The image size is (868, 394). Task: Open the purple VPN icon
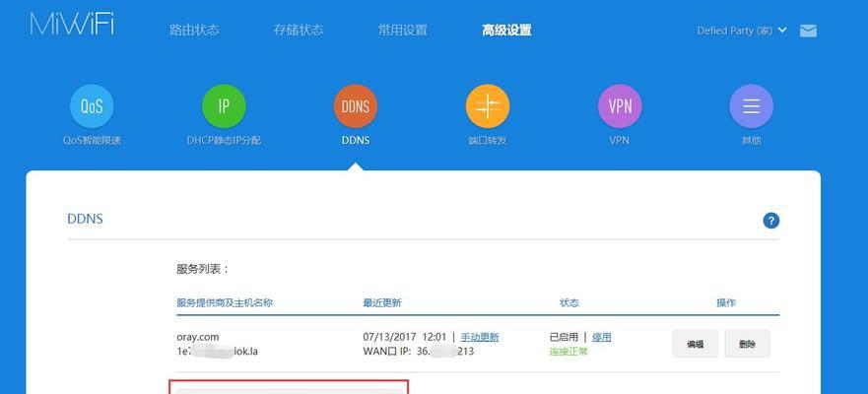click(620, 106)
